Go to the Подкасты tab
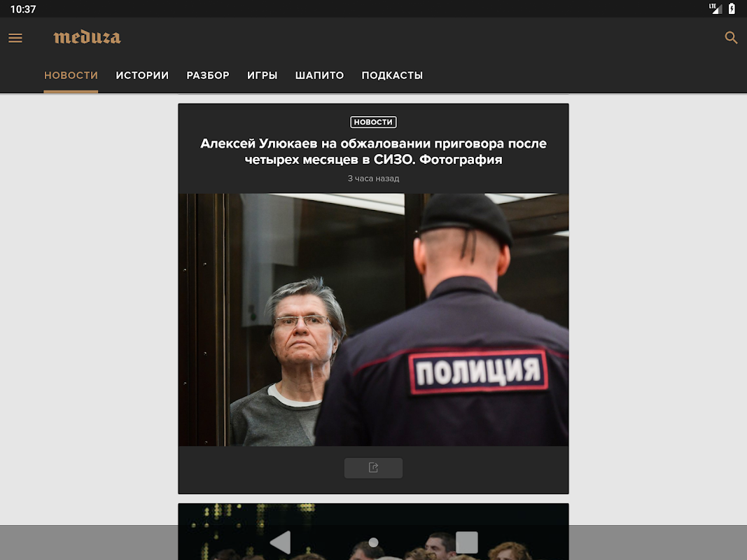747x560 pixels. pyautogui.click(x=392, y=75)
